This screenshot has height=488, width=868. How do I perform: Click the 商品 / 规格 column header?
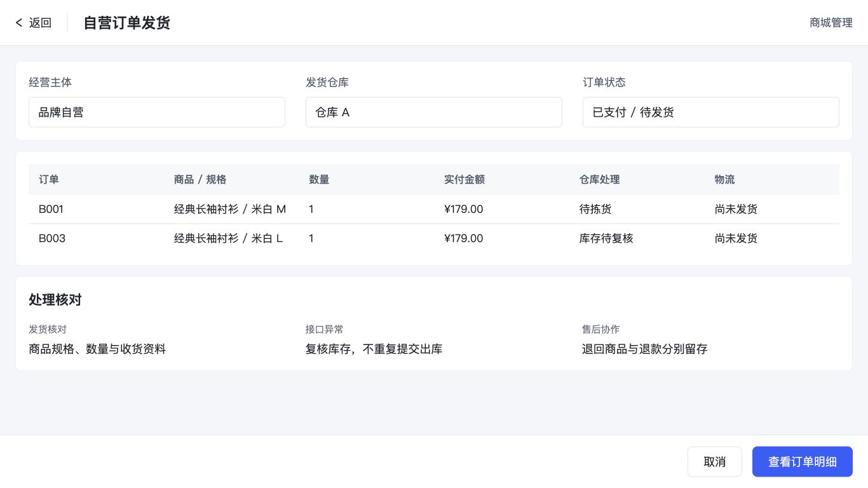tap(200, 180)
